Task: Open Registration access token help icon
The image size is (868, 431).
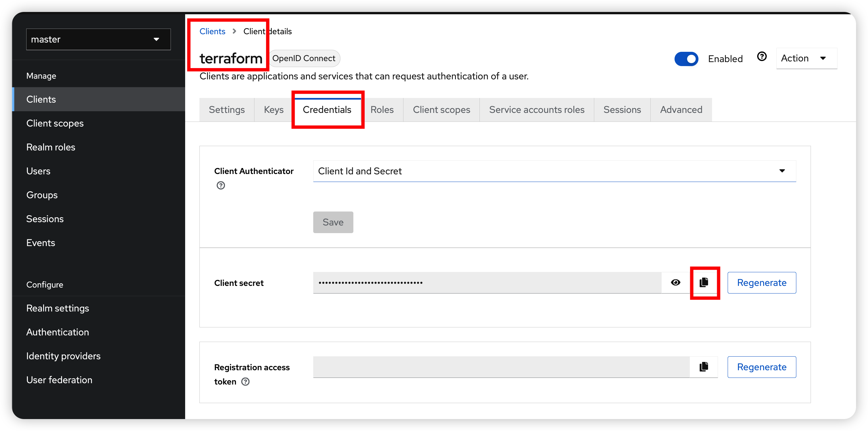Action: point(246,382)
